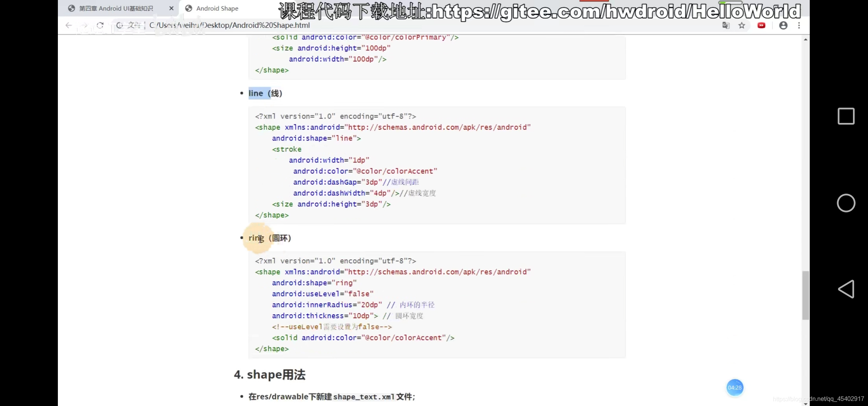This screenshot has height=406, width=868.
Task: Open Google Translate page translation icon
Action: [726, 25]
